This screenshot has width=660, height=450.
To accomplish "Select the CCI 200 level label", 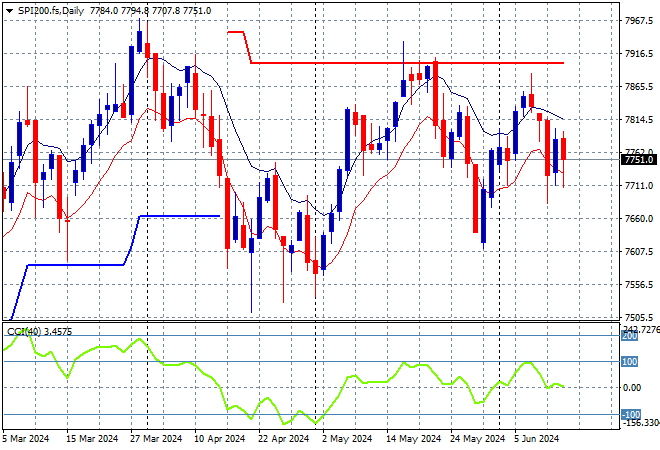I will click(x=629, y=336).
